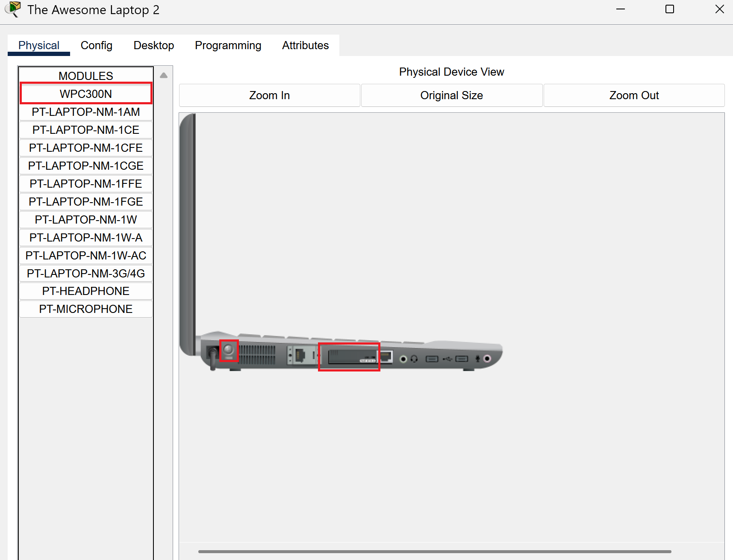This screenshot has width=733, height=560.
Task: Click the Packet Tracer window icon
Action: (x=13, y=9)
